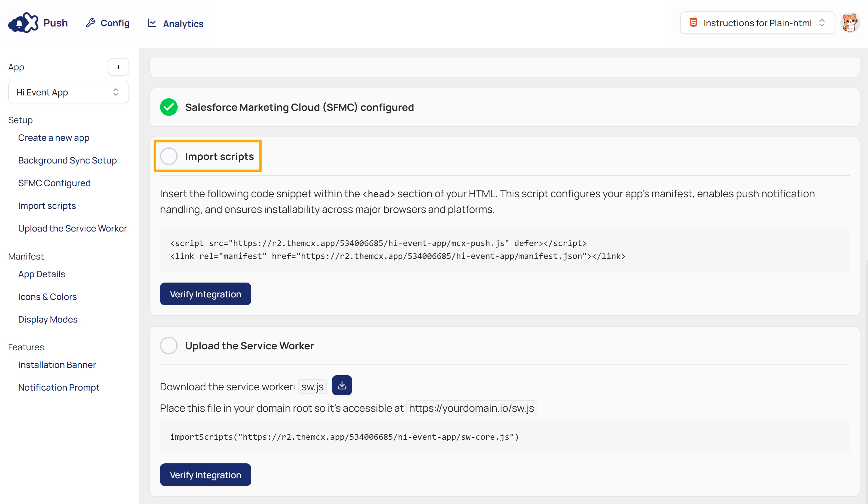Open Installation Banner feature
The width and height of the screenshot is (868, 504).
click(x=57, y=365)
